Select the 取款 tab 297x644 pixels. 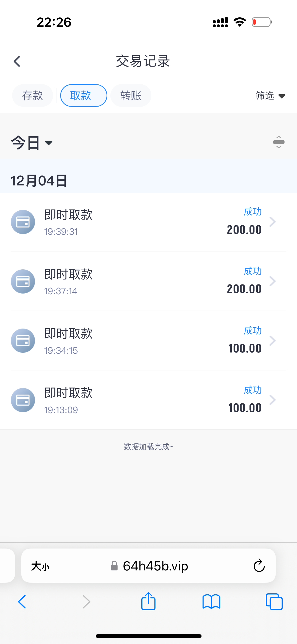(x=84, y=96)
